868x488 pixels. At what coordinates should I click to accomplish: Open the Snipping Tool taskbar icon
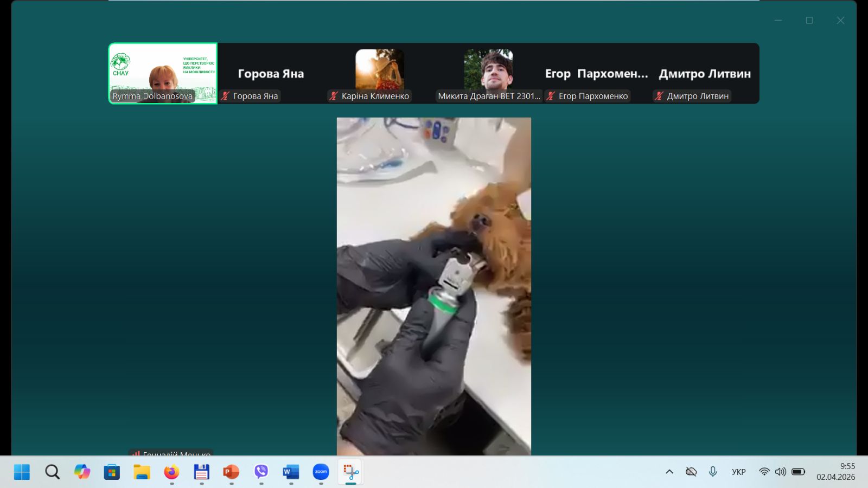(x=351, y=472)
